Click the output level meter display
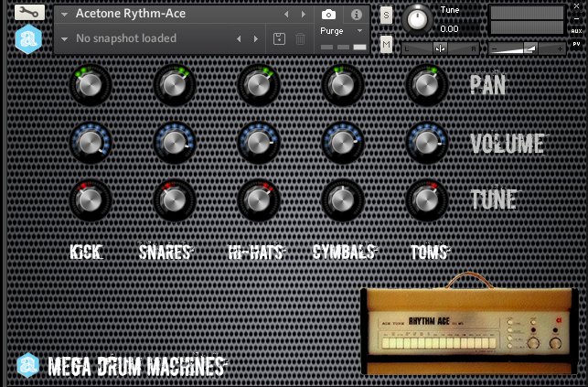 click(527, 21)
